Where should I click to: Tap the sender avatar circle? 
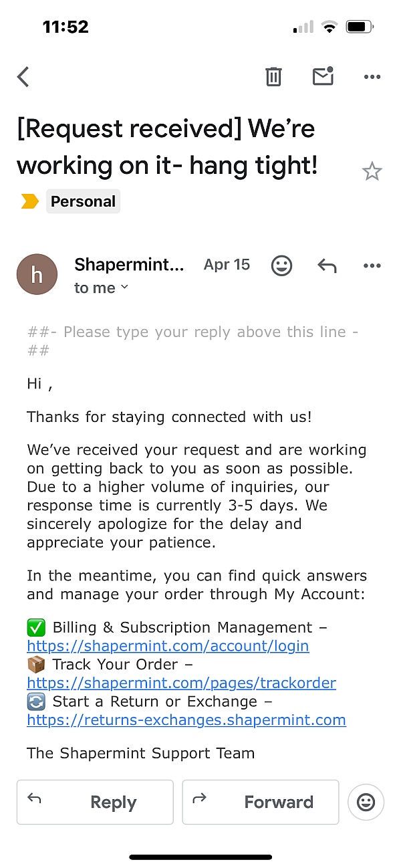pos(37,274)
